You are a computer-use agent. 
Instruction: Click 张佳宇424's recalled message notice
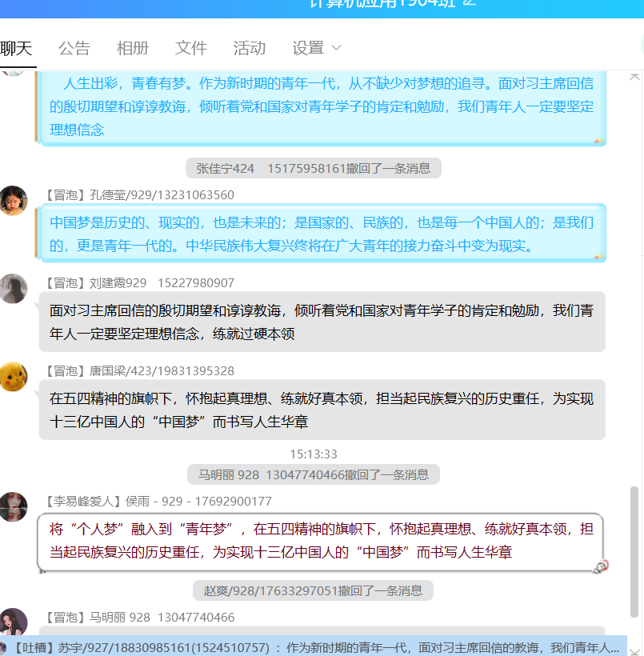click(x=314, y=168)
